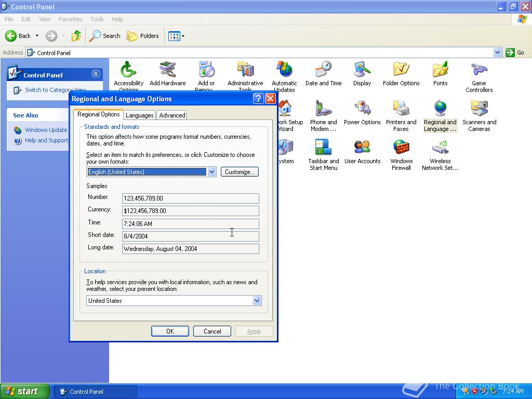Click the Up folder toolbar icon

(76, 36)
